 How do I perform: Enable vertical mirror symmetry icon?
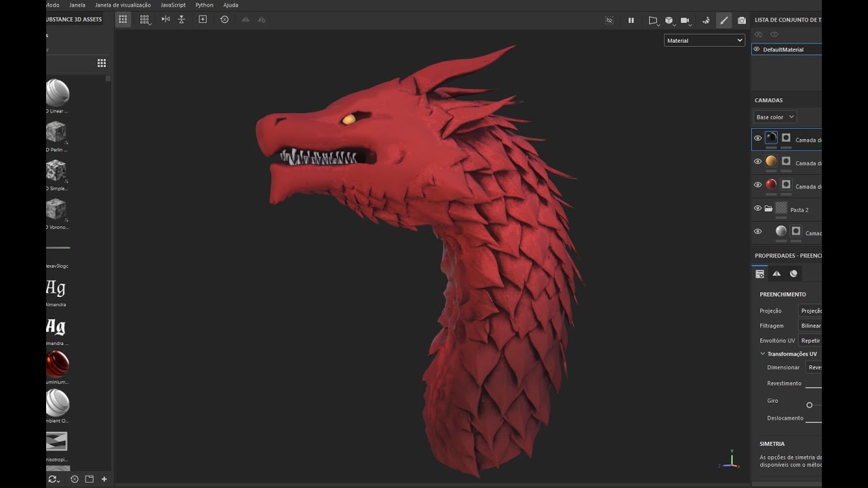tap(182, 20)
